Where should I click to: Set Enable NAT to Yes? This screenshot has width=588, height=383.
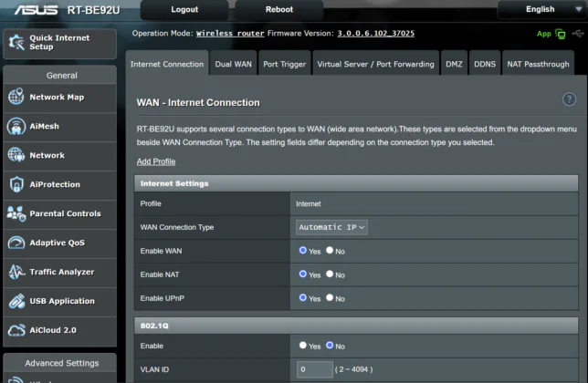click(302, 274)
